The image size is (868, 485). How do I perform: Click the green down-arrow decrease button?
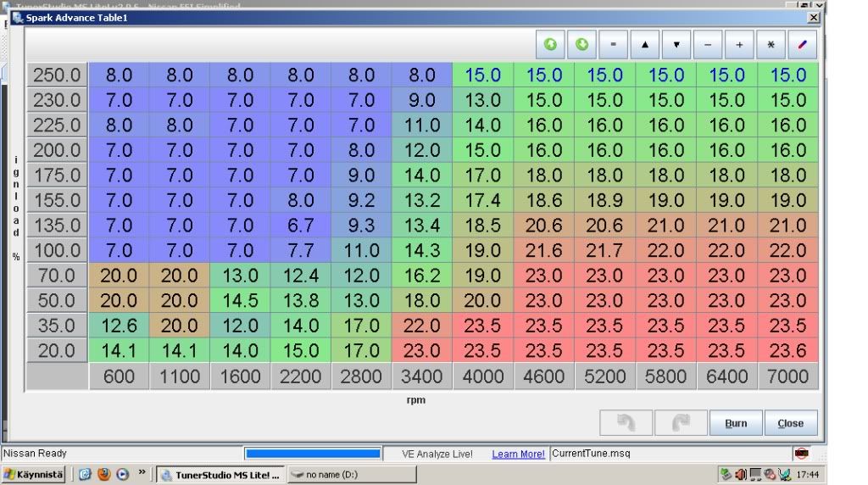[x=581, y=44]
